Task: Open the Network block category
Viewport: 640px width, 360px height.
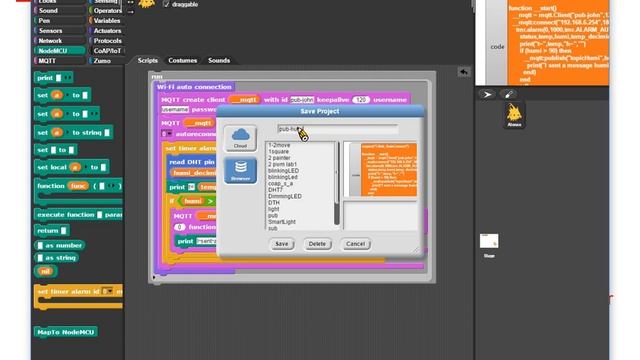Action: [60, 41]
